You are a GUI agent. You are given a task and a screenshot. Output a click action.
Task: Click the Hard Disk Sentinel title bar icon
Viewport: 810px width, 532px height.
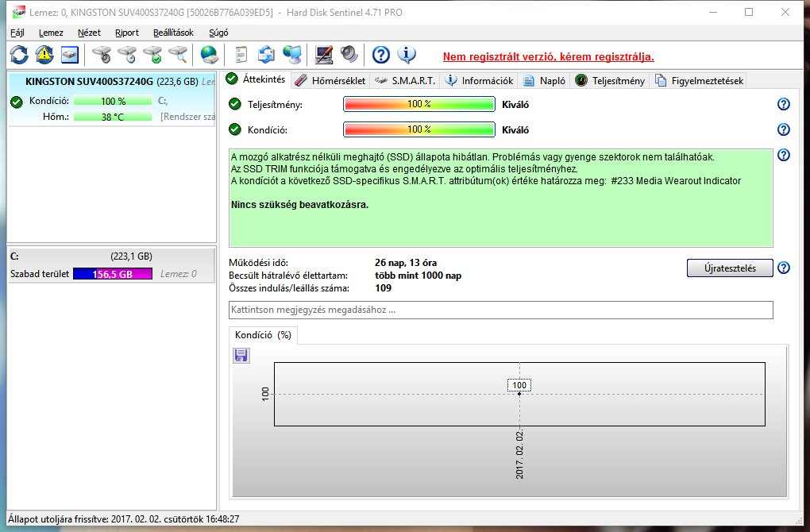18,12
